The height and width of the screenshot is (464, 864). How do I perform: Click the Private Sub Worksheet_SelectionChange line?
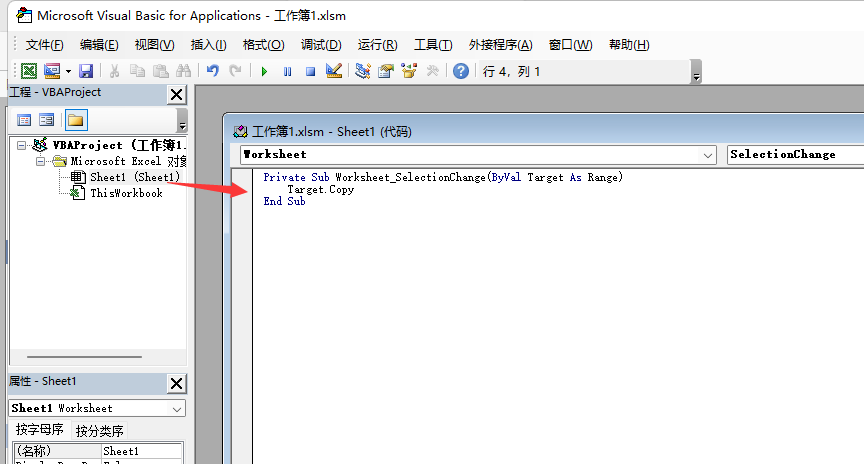click(x=443, y=177)
